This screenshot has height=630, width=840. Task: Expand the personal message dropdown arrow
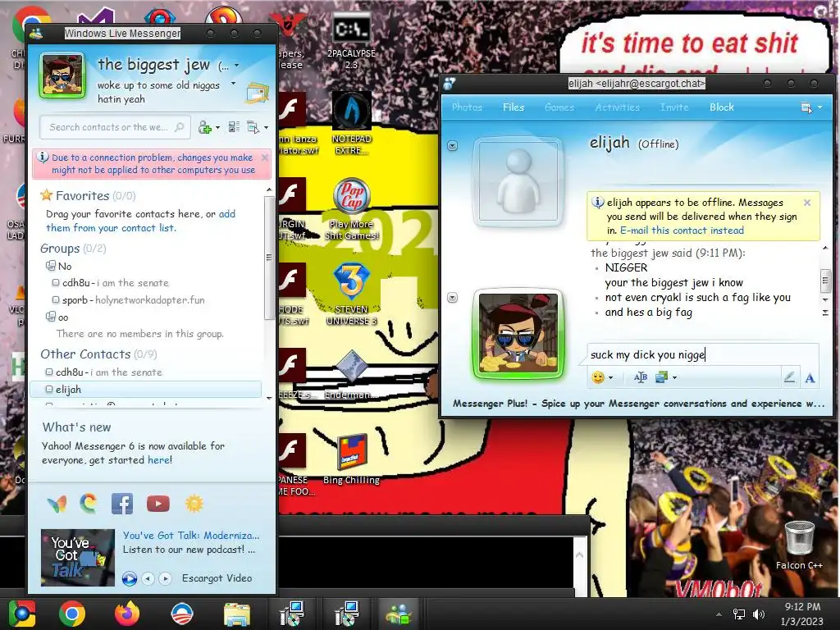coord(234,84)
